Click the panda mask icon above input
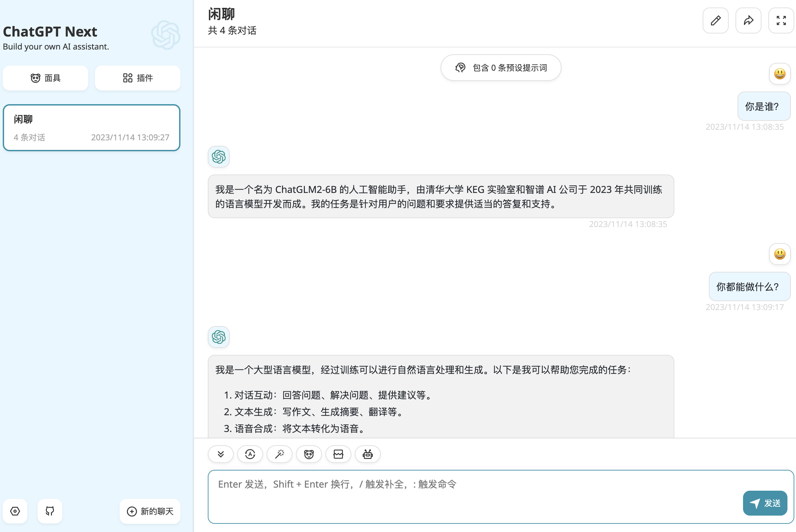This screenshot has height=532, width=796. tap(309, 454)
